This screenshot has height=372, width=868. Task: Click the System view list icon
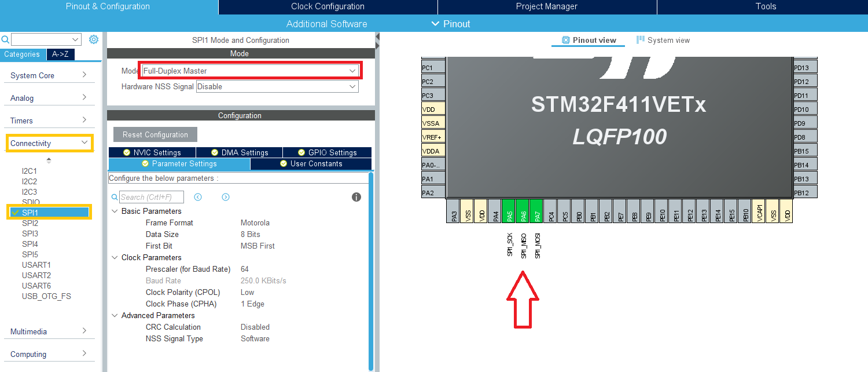[640, 39]
